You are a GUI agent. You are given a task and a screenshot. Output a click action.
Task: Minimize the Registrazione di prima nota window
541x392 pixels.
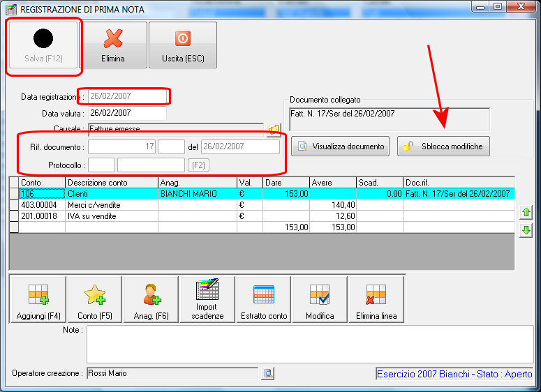(x=480, y=7)
